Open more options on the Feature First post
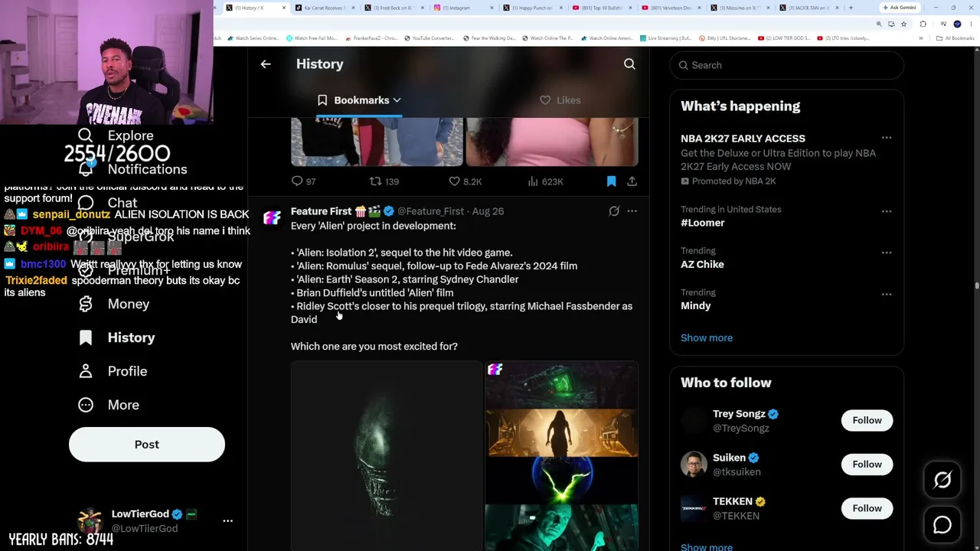Screen dimensions: 980x551 pos(632,211)
